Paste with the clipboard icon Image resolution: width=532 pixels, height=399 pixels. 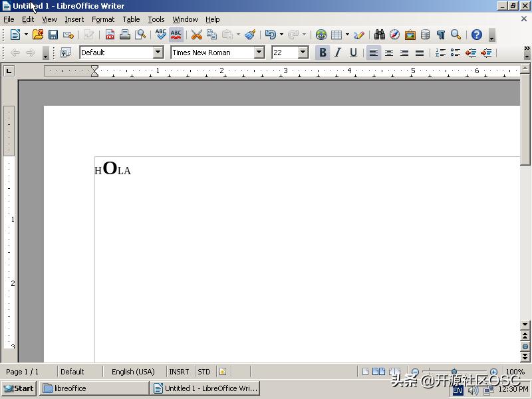pos(227,35)
